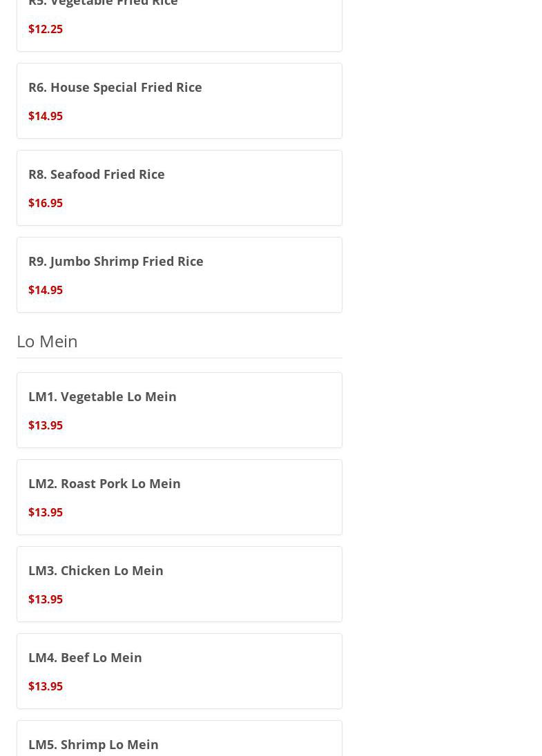This screenshot has height=756, width=542.
Task: Click the $13.95 price under Vegetable Lo Mein
Action: click(46, 425)
